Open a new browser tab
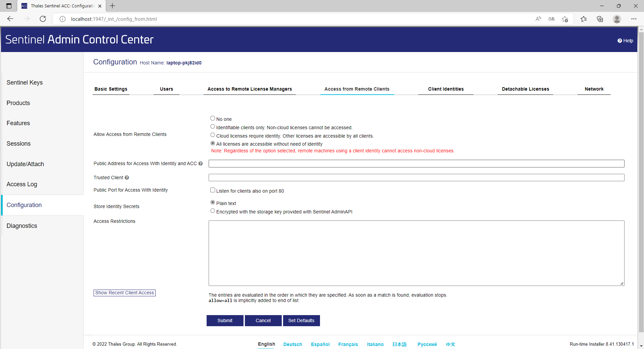 [112, 6]
